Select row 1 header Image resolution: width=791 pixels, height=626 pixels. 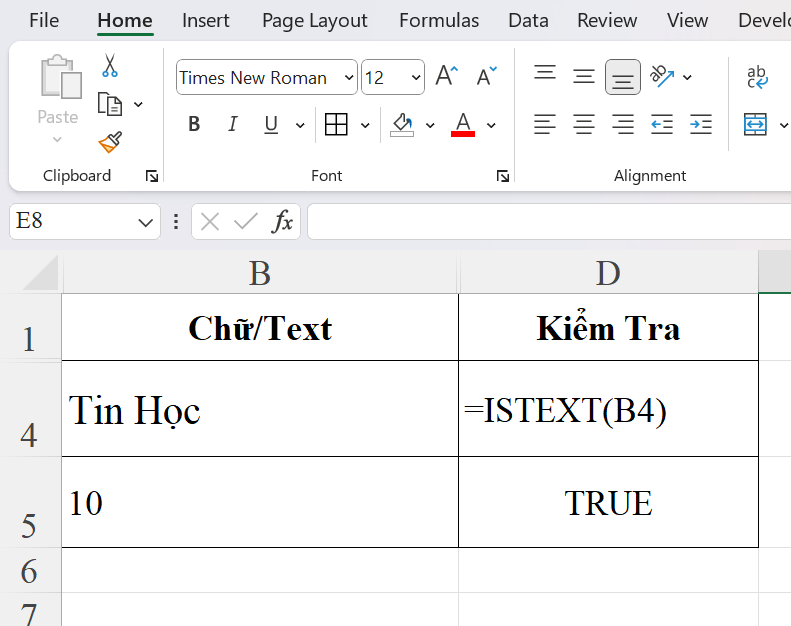click(30, 327)
